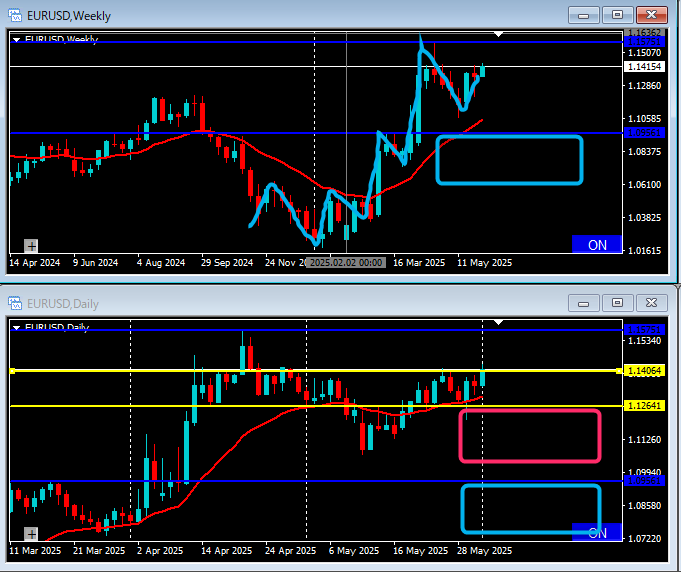Click the plus icon in Weekly chart

31,246
